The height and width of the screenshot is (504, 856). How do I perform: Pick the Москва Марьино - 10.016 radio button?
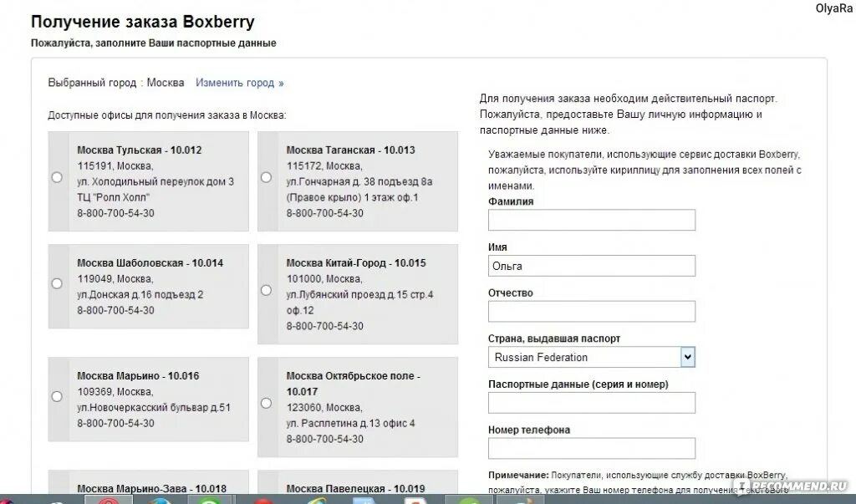click(57, 396)
